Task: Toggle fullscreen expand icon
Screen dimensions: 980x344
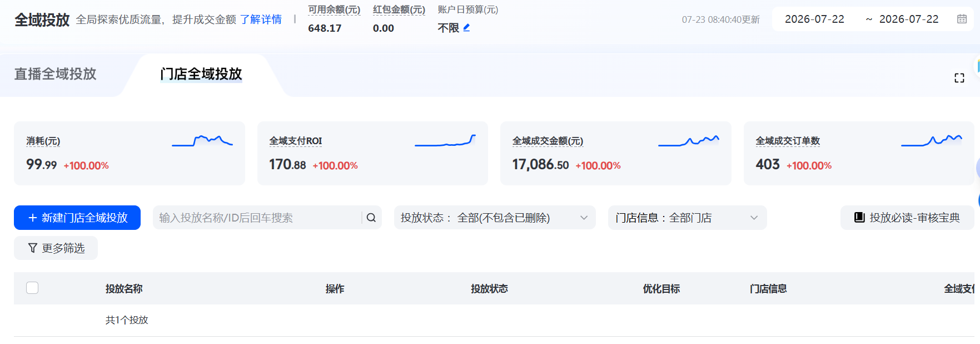Action: click(x=959, y=78)
